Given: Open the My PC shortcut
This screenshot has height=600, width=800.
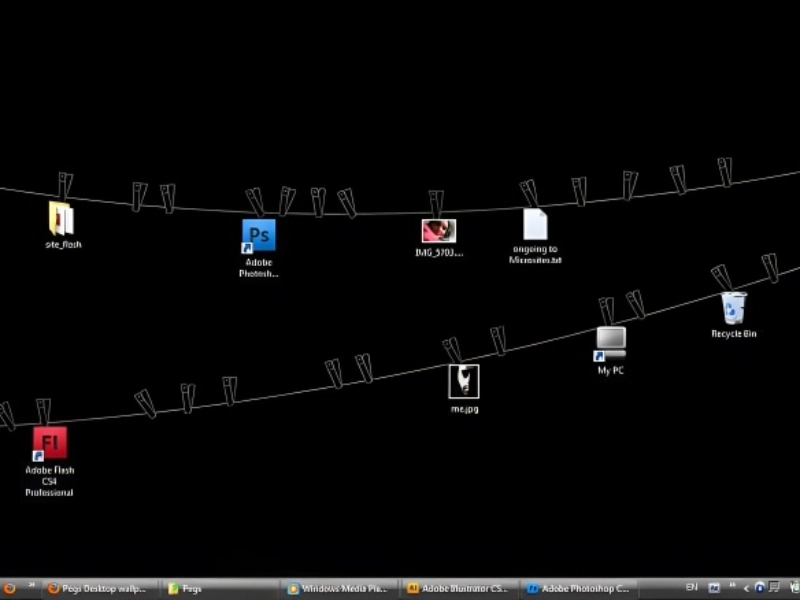Looking at the screenshot, I should point(610,343).
